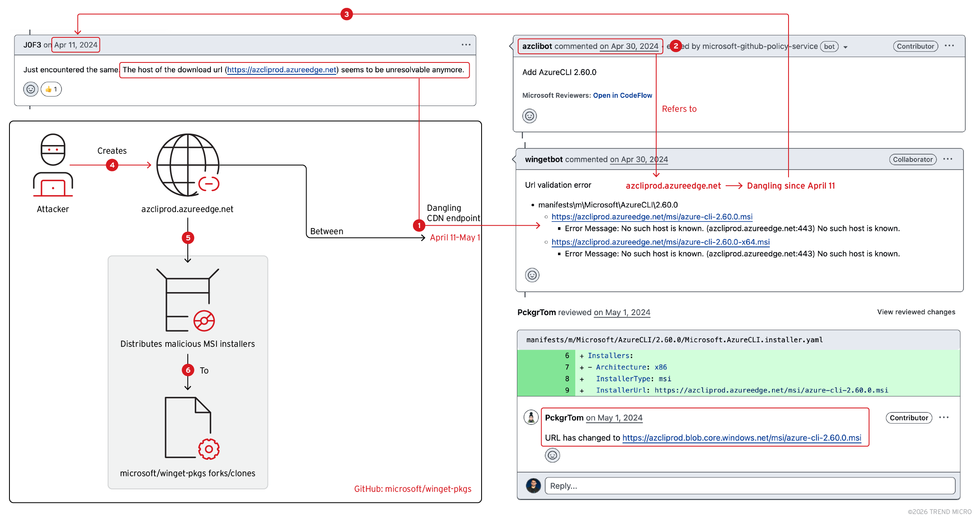
Task: Click the azcliprod.azureedge.net link in J0F3's comment
Action: 282,70
